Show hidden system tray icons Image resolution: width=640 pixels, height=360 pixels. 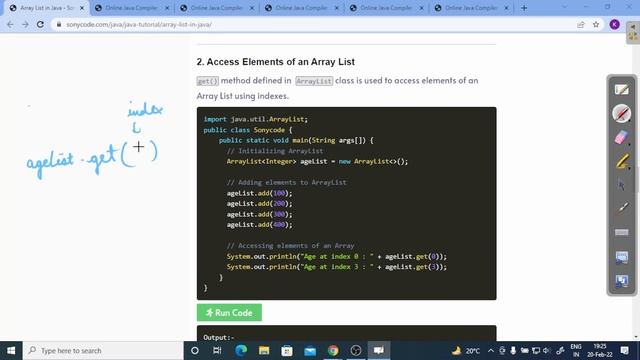491,351
